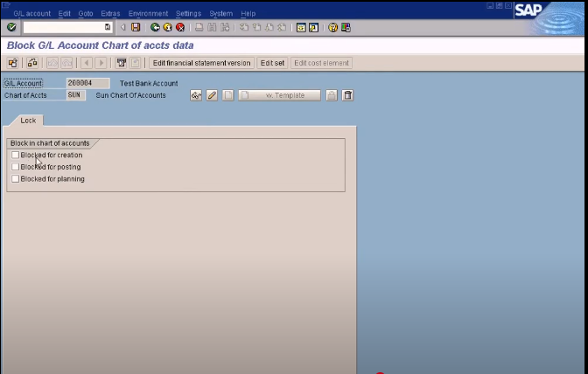Click the Create Shortcut icon
Image resolution: width=588 pixels, height=374 pixels.
tap(313, 27)
